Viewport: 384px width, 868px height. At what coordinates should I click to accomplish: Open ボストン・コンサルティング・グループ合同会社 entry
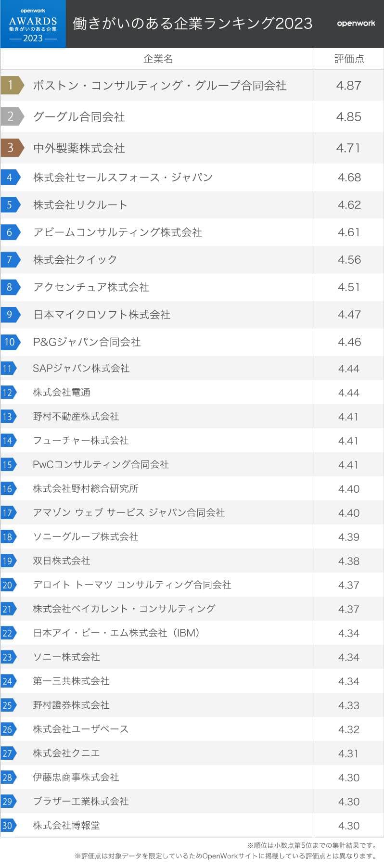pos(159,86)
